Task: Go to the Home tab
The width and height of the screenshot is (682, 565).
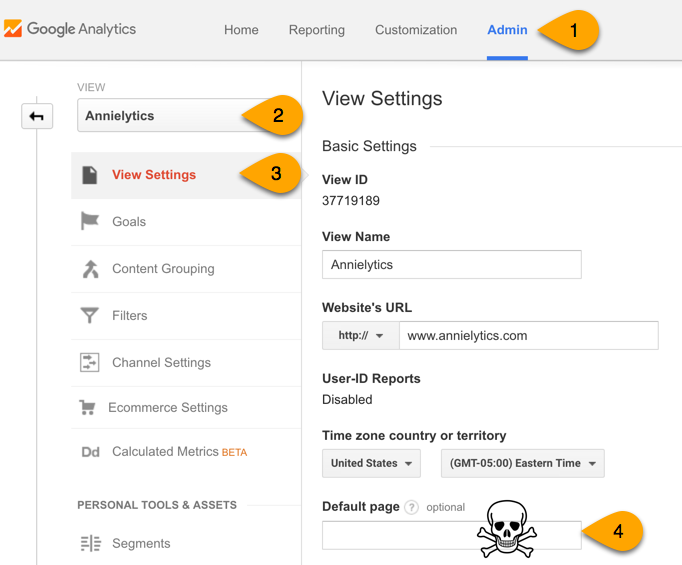Action: 241,30
